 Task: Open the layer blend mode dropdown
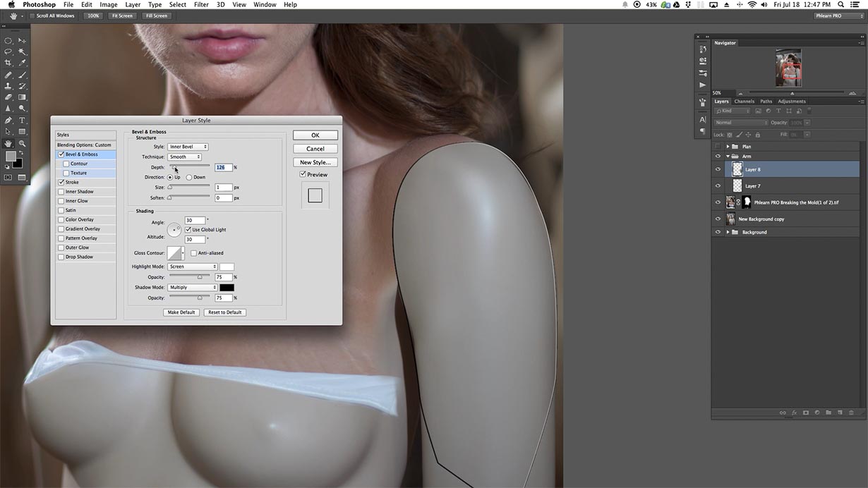click(740, 123)
